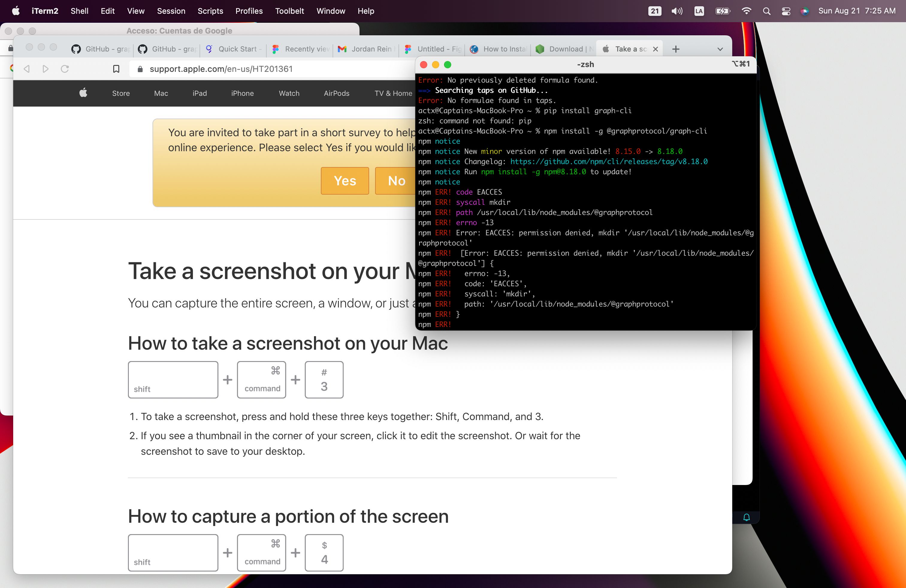
Task: Open Watch in Apple navigation
Action: [289, 93]
